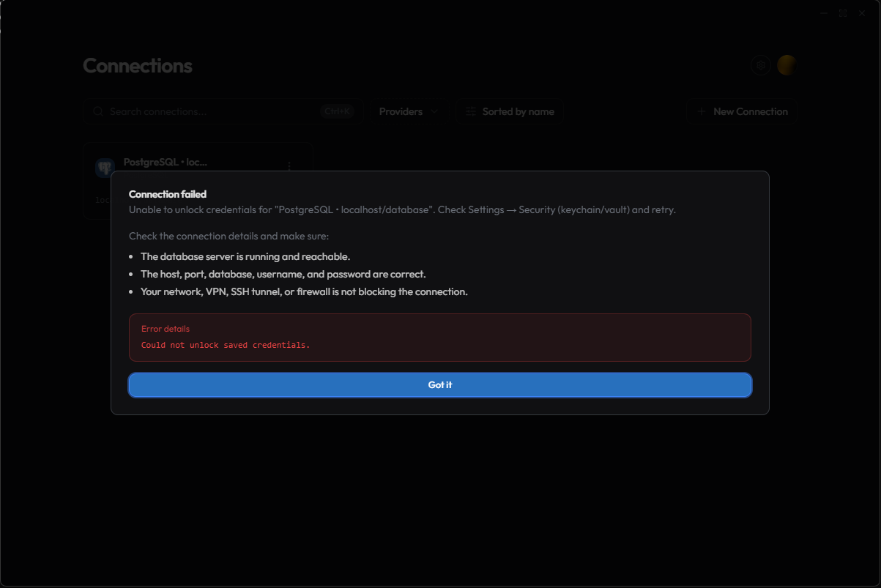The image size is (881, 588).
Task: Dismiss the dialog with Got it
Action: pyautogui.click(x=440, y=385)
